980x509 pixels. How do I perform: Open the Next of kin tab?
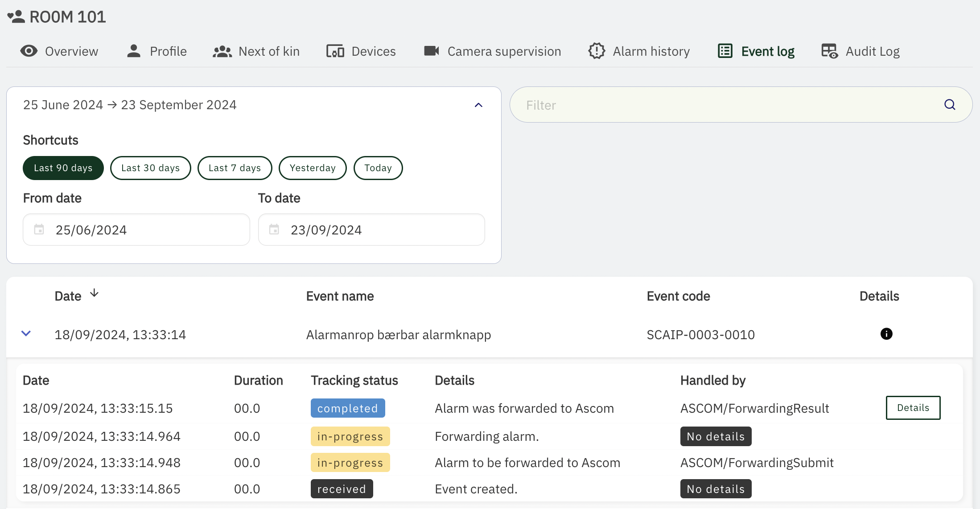[x=256, y=51]
